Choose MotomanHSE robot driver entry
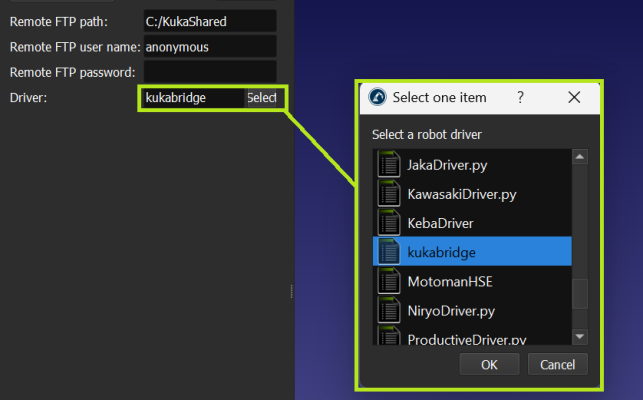 pyautogui.click(x=450, y=281)
